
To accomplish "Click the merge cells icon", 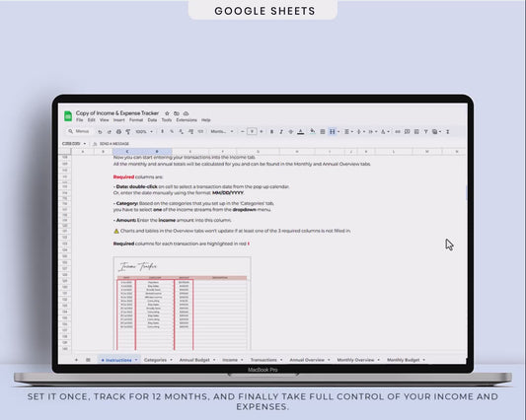I will (333, 131).
